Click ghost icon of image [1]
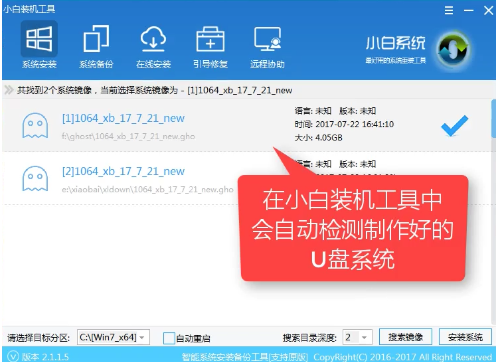 click(35, 126)
